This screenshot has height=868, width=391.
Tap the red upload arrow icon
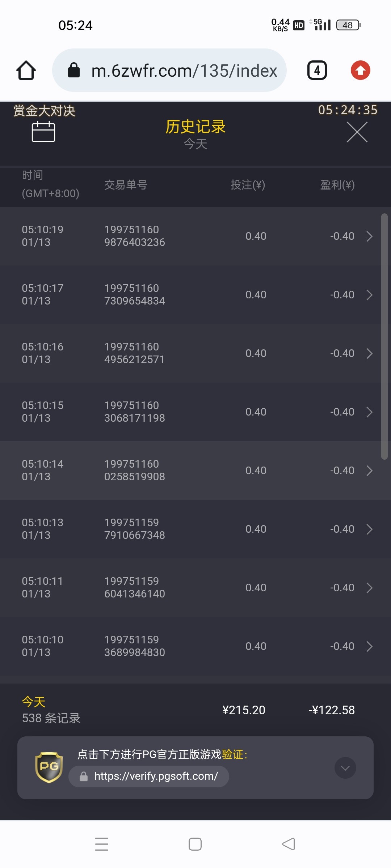pos(360,70)
